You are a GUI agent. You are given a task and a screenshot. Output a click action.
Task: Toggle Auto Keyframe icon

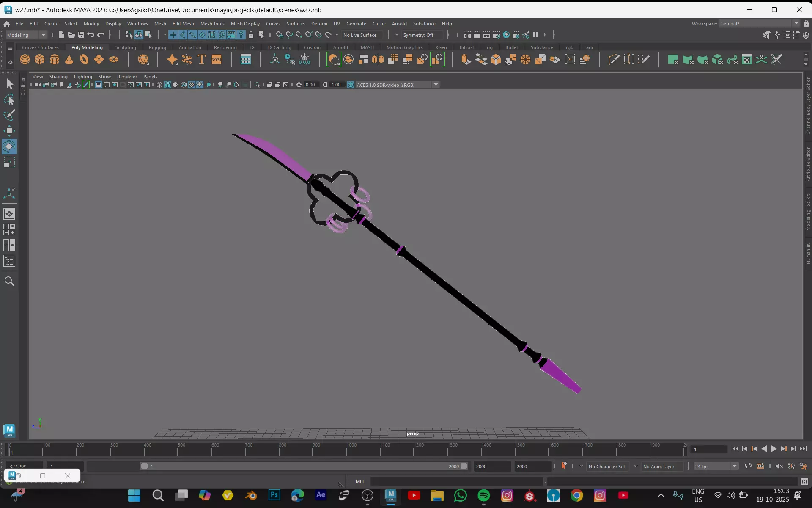791,466
